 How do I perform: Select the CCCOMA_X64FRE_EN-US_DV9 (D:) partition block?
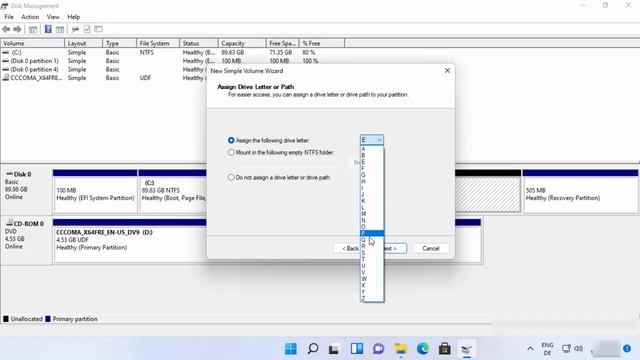click(x=130, y=241)
